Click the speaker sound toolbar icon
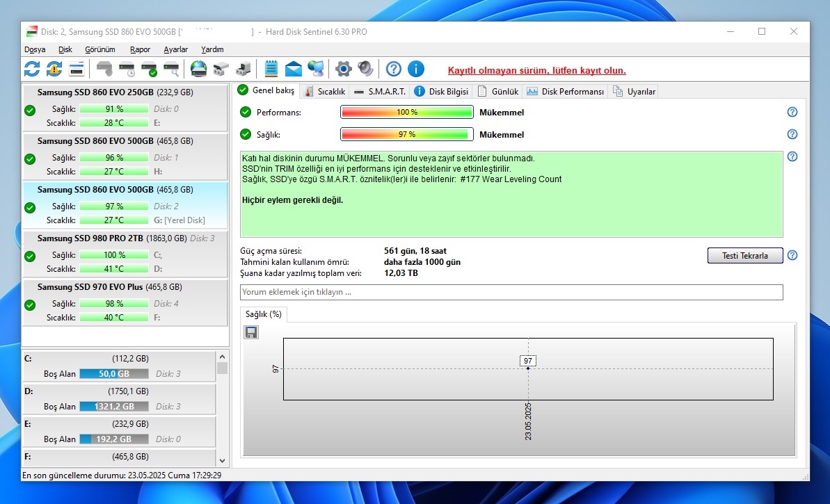The image size is (830, 504). tap(365, 69)
